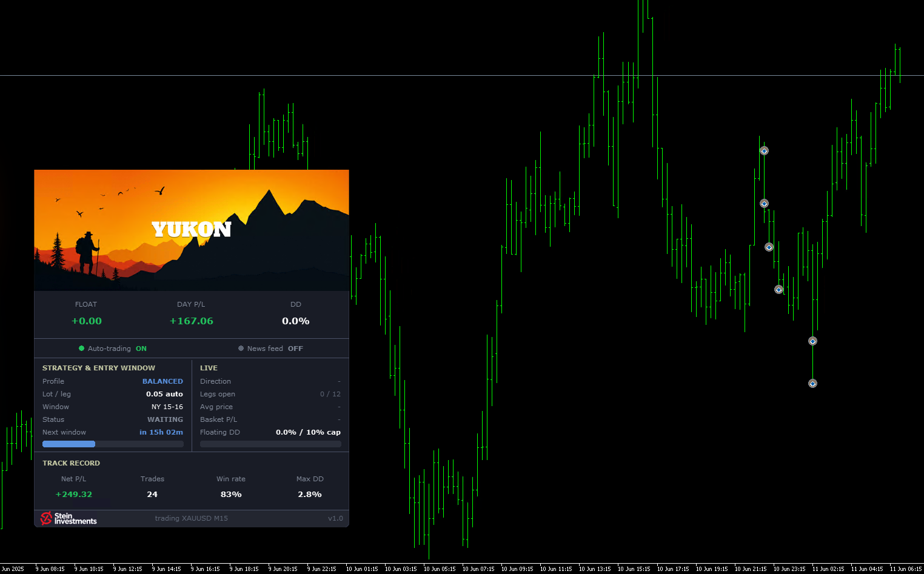Select the second-highest trade marker on the chart
This screenshot has height=574, width=924.
764,204
